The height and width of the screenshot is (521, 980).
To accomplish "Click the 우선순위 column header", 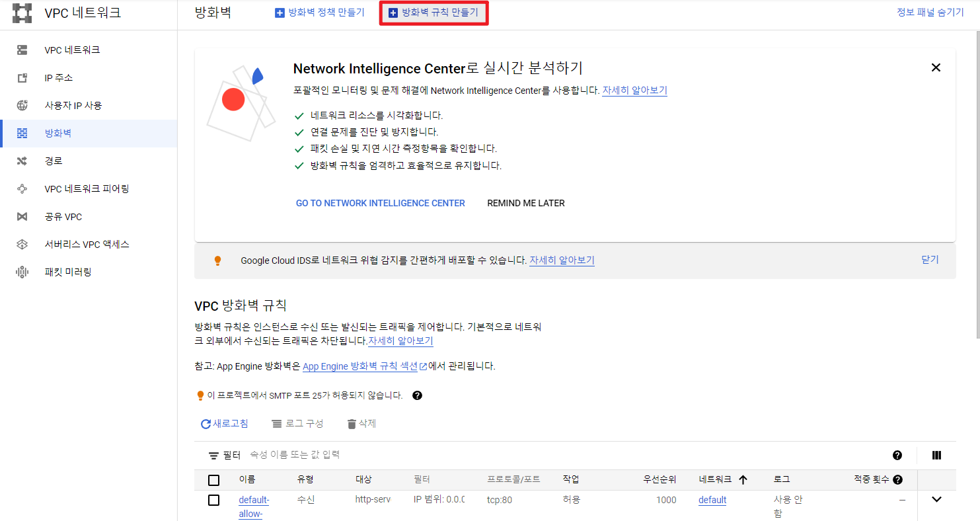I will 660,480.
